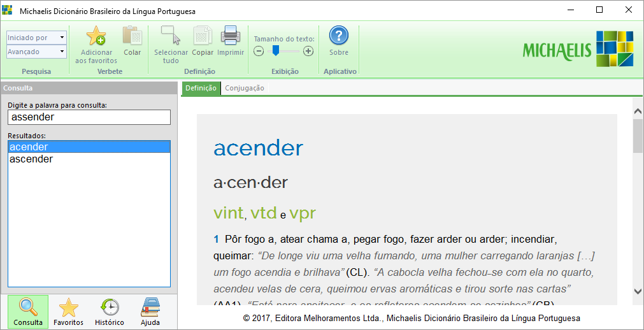Image resolution: width=644 pixels, height=330 pixels.
Task: Click the Colar clipboard icon
Action: click(x=132, y=35)
